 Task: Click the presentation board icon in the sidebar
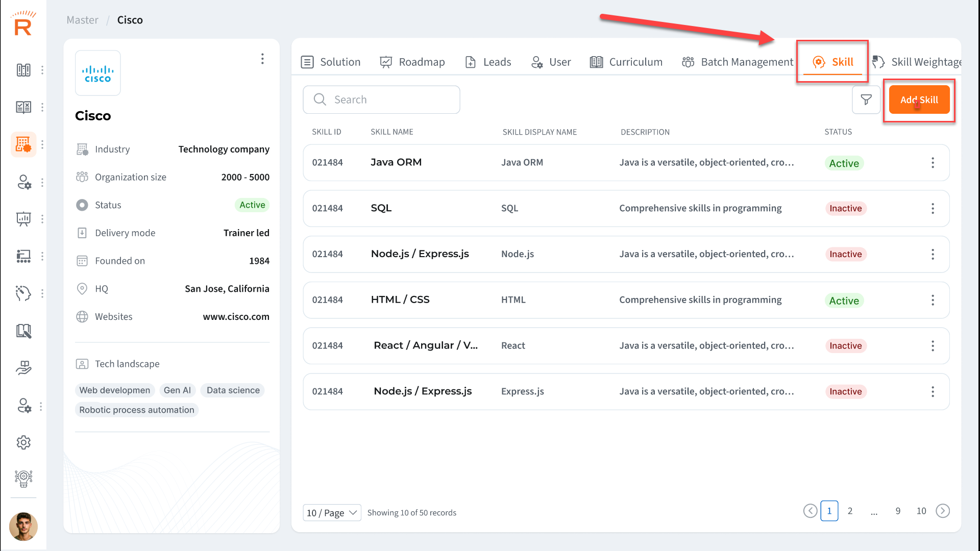(x=23, y=219)
